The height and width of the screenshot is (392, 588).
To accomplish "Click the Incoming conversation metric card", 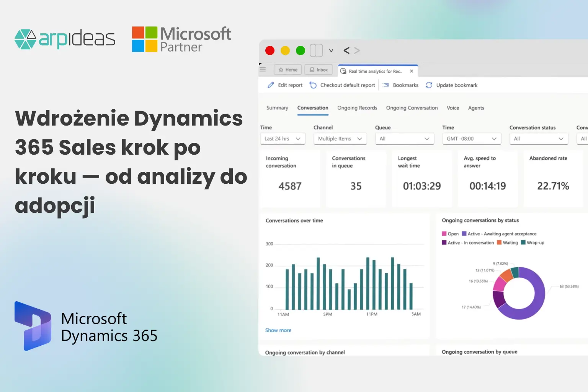I will pyautogui.click(x=290, y=179).
